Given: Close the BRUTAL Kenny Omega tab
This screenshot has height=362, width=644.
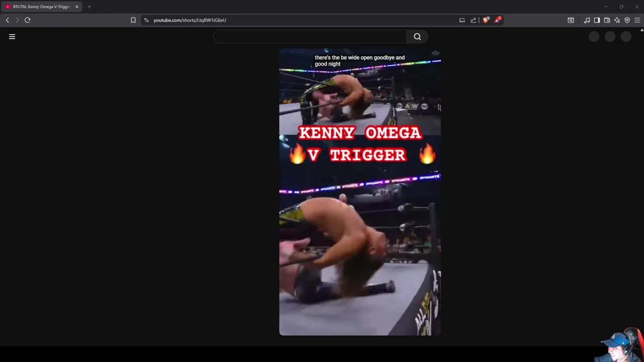Looking at the screenshot, I should (76, 7).
